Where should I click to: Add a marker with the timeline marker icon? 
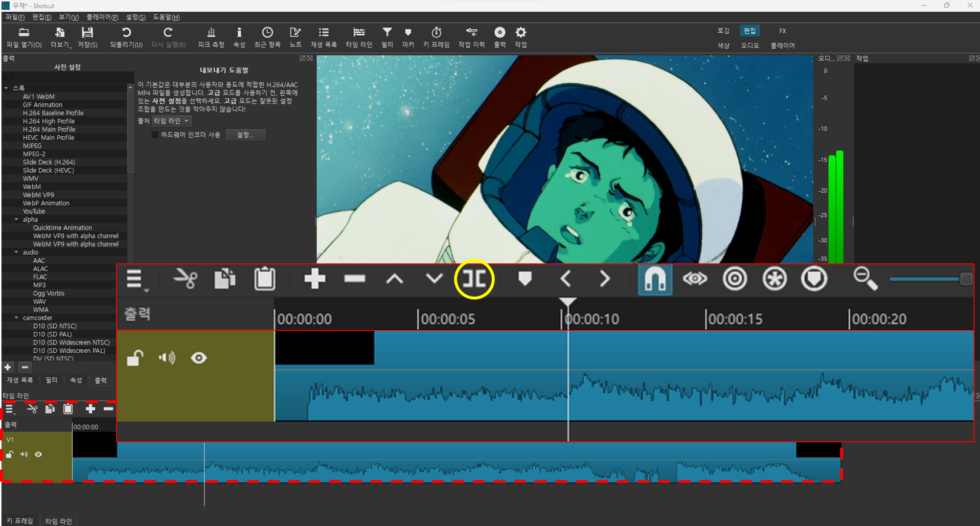point(525,279)
